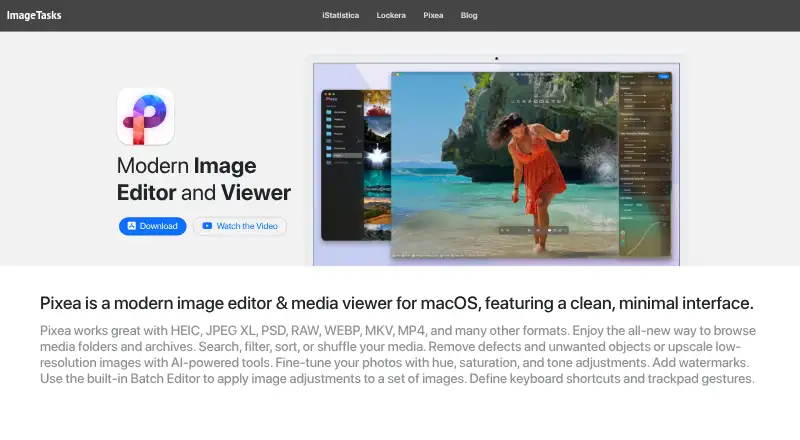Click the Watch the Video button
The width and height of the screenshot is (800, 440).
coord(240,226)
